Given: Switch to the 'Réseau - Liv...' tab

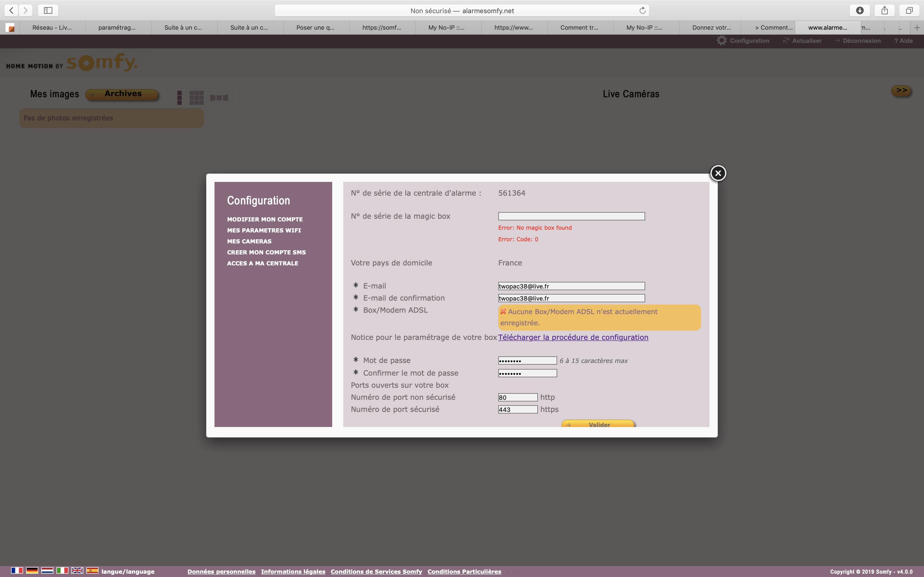Looking at the screenshot, I should click(x=52, y=27).
